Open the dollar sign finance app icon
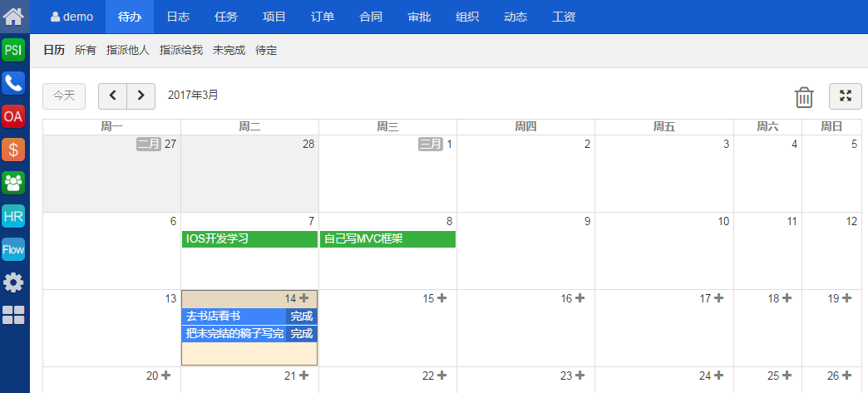This screenshot has height=393, width=868. 13,150
